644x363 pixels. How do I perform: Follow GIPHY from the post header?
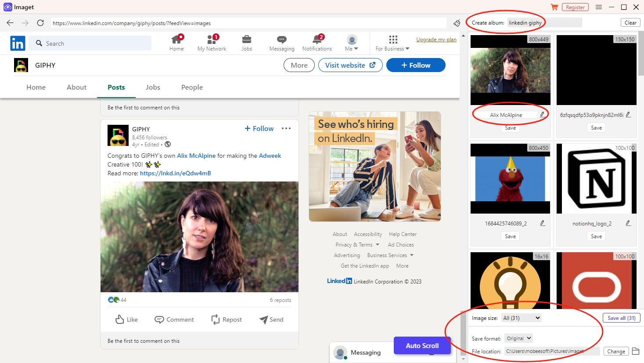[x=259, y=128]
